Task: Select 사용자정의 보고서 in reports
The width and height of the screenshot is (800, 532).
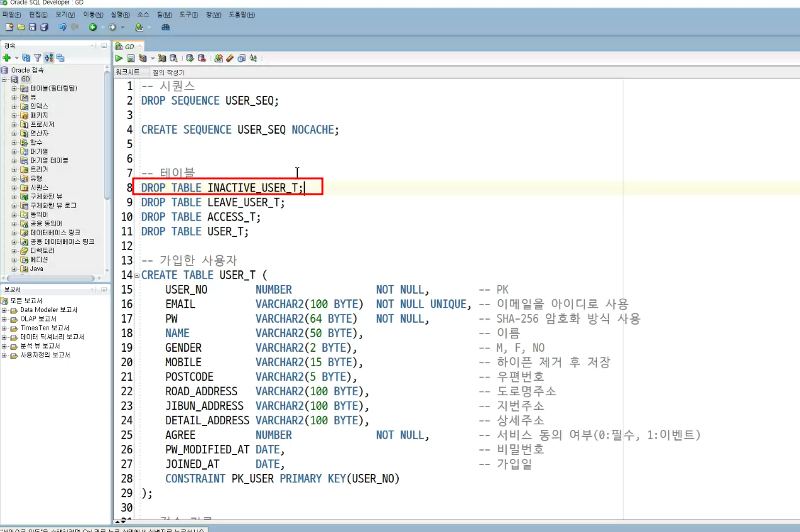Action: click(x=45, y=355)
